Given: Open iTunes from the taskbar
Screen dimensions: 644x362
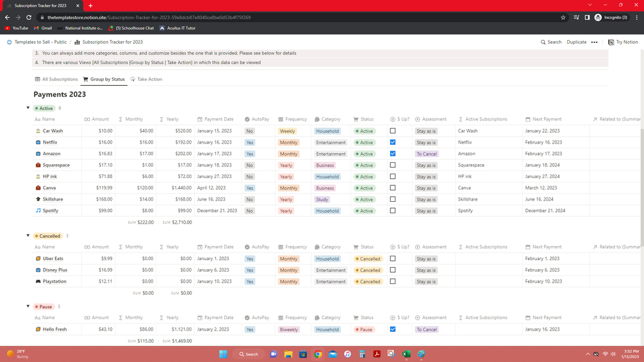Looking at the screenshot, I should click(347, 354).
